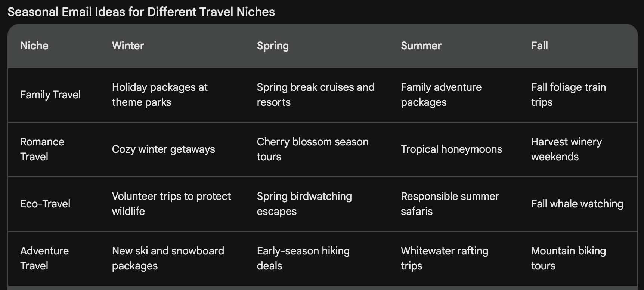Image resolution: width=644 pixels, height=290 pixels.
Task: Select the Cozy winter getaways cell
Action: (x=164, y=149)
